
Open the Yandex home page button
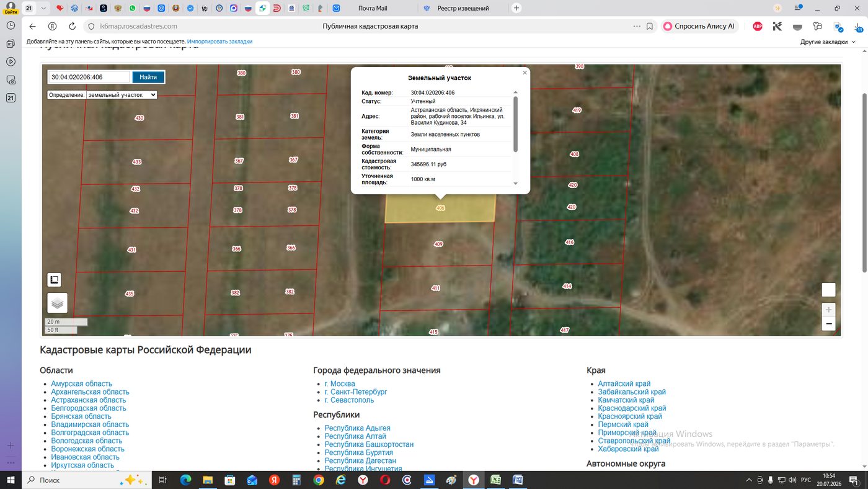click(x=53, y=27)
